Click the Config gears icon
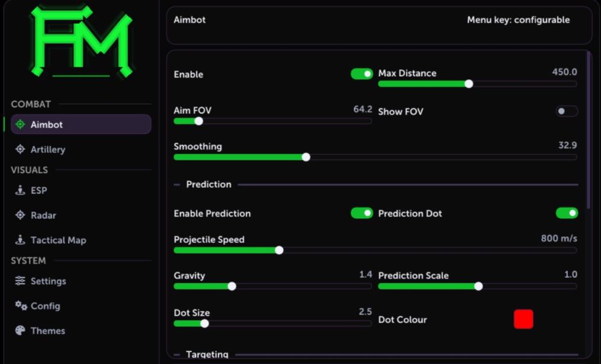 click(21, 305)
